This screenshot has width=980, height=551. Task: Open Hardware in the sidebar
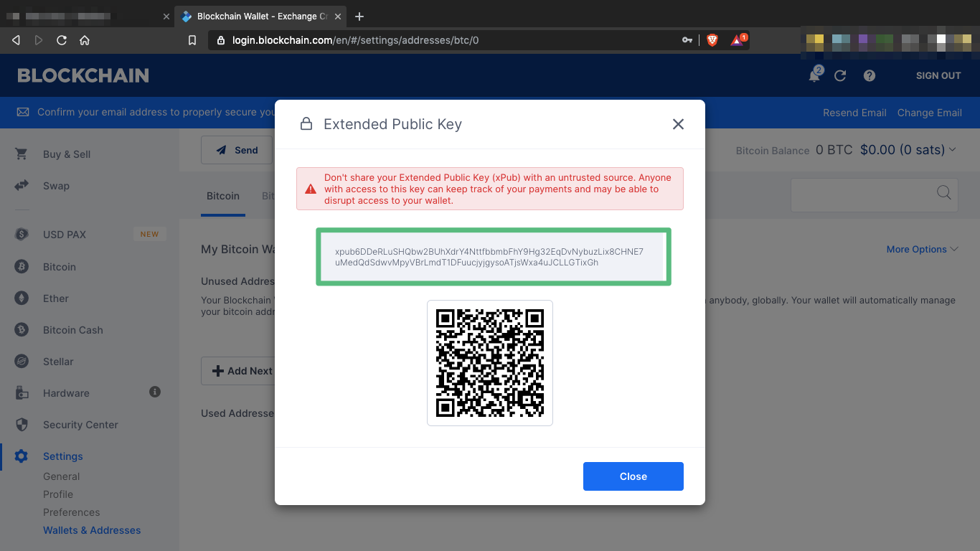pos(66,393)
